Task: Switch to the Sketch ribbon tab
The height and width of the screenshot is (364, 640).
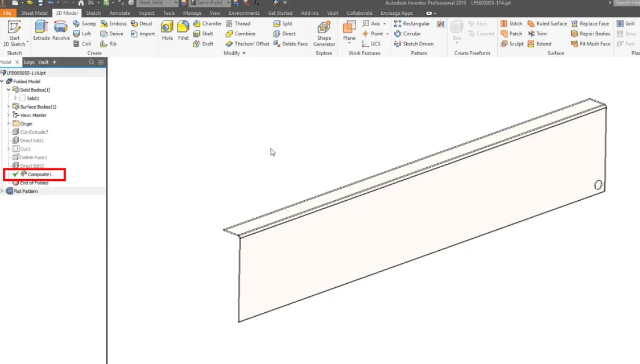Action: (93, 13)
